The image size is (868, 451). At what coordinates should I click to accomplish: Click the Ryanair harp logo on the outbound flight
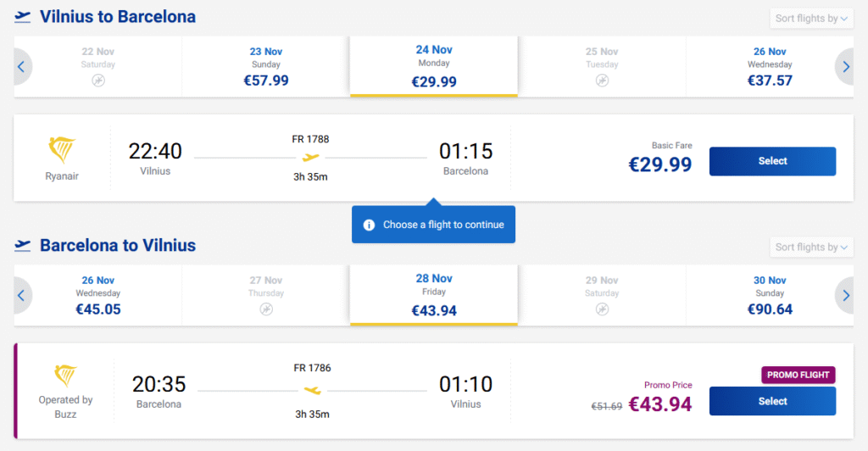tap(62, 151)
